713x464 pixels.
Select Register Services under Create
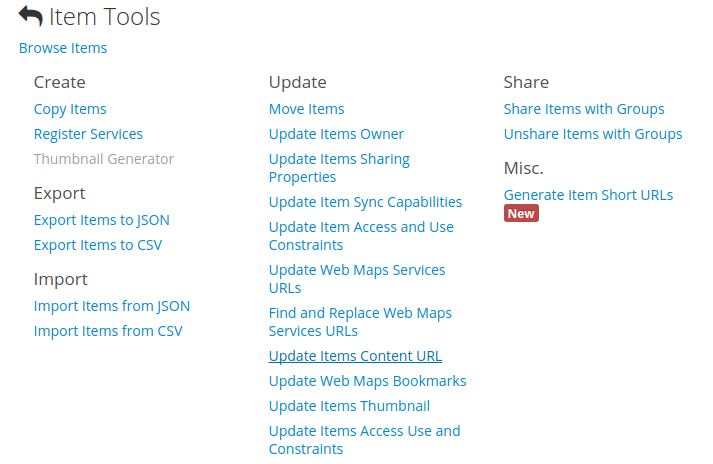click(x=88, y=134)
